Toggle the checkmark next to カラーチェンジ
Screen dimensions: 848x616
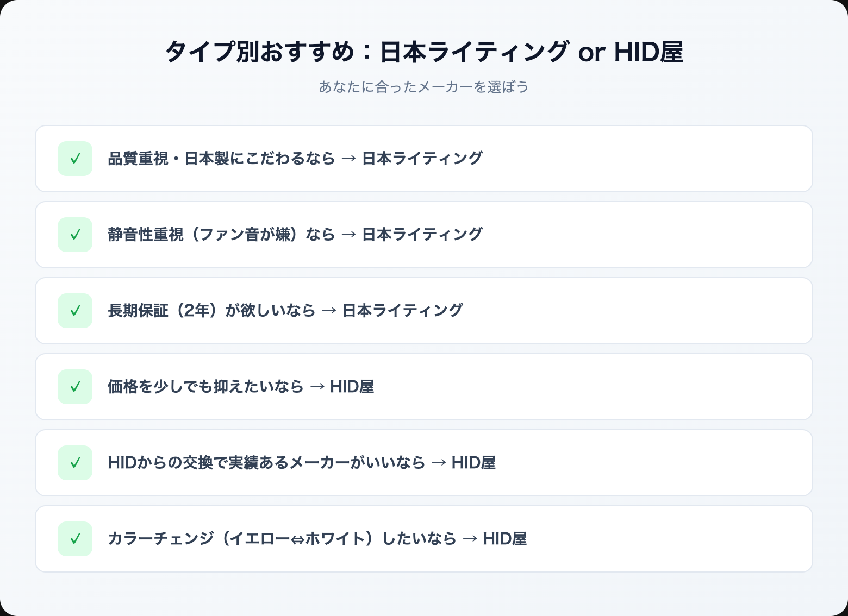(75, 539)
